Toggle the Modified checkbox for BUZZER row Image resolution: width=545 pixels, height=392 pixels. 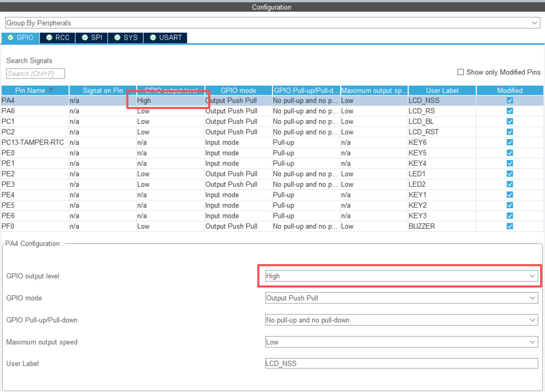pos(510,226)
